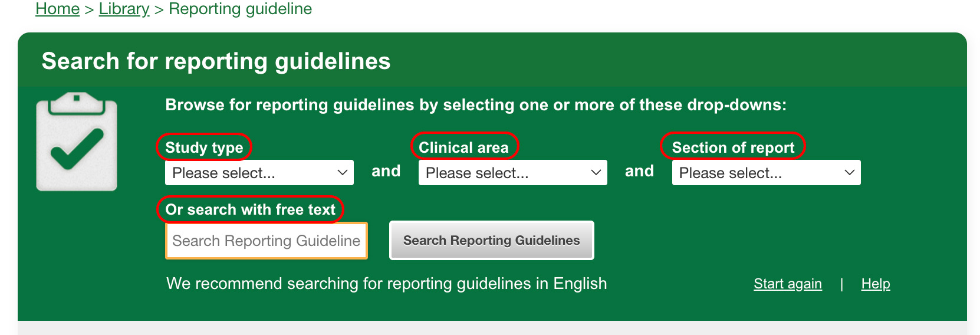Open the Study type dropdown
Screen dimensions: 980x335
259,173
